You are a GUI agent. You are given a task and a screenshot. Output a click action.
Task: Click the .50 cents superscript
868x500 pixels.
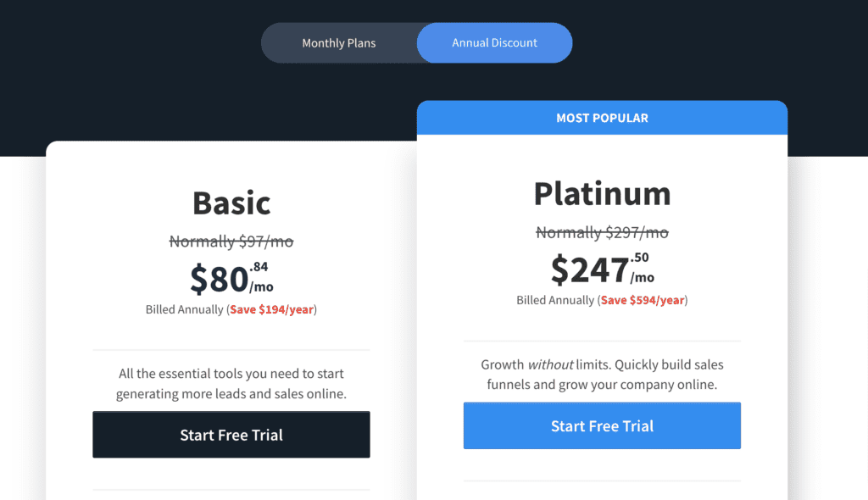click(x=639, y=258)
